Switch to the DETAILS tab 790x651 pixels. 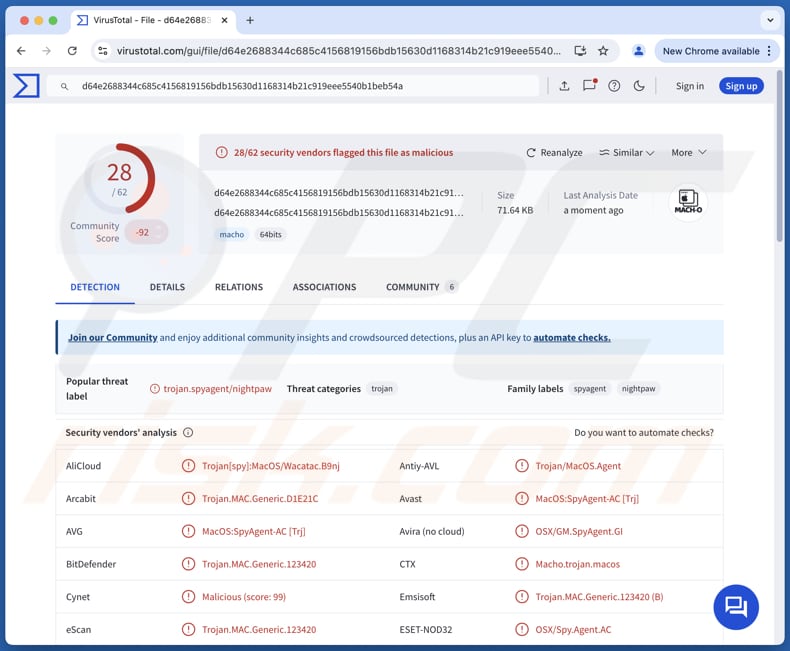pyautogui.click(x=167, y=287)
